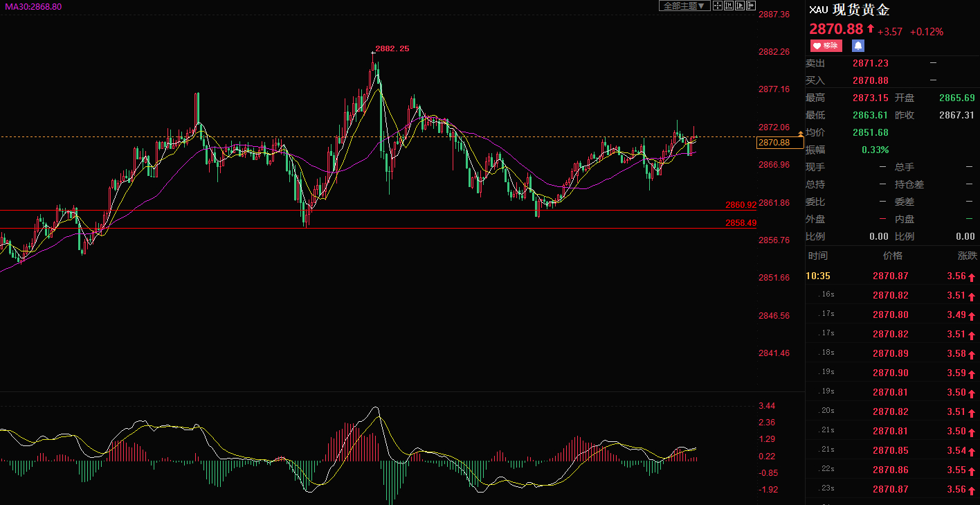Viewport: 980px width, 505px height.
Task: Click the 2866.96 price axis label
Action: click(x=774, y=164)
